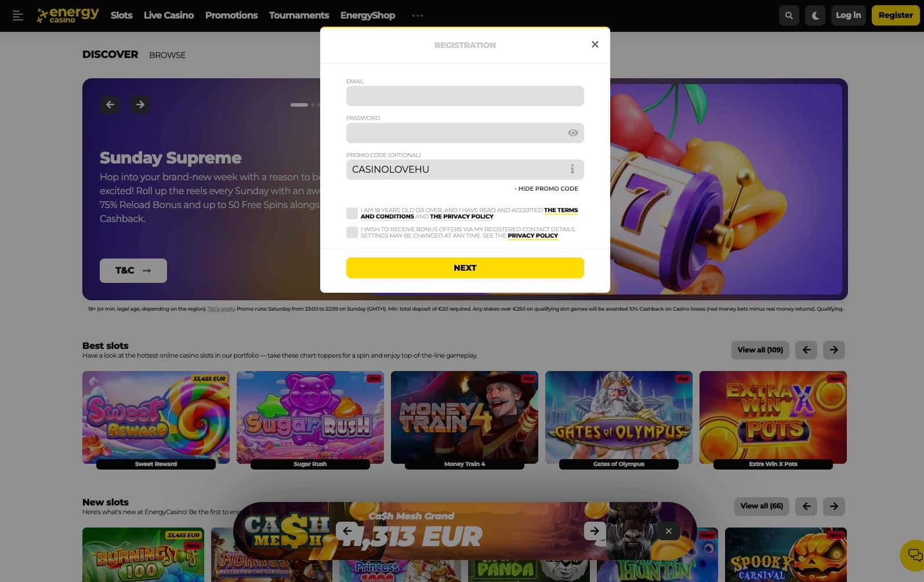The width and height of the screenshot is (924, 582).
Task: Check the receive bonus offers checkbox
Action: [352, 232]
